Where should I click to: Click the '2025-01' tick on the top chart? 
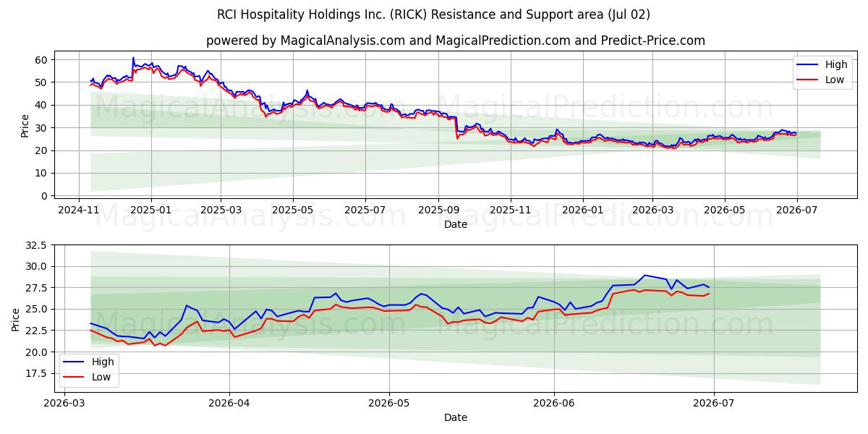(x=151, y=210)
